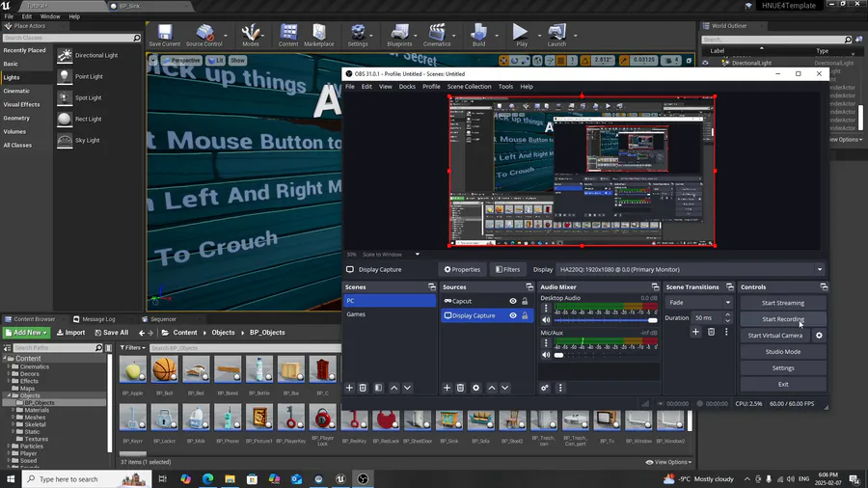Viewport: 868px width, 488px height.
Task: Open View Options in Content Browser
Action: click(668, 462)
